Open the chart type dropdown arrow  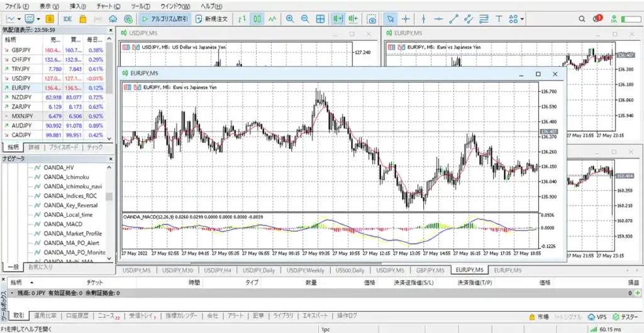[x=20, y=19]
